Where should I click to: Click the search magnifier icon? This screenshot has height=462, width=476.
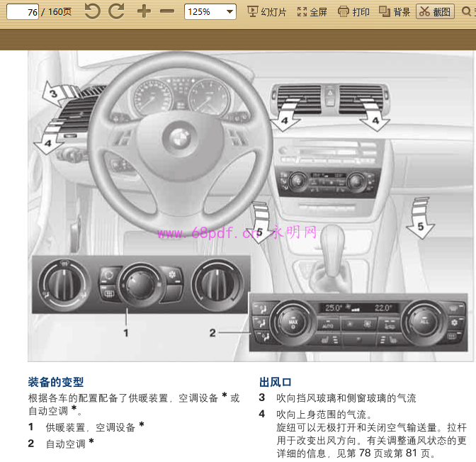pos(466,12)
